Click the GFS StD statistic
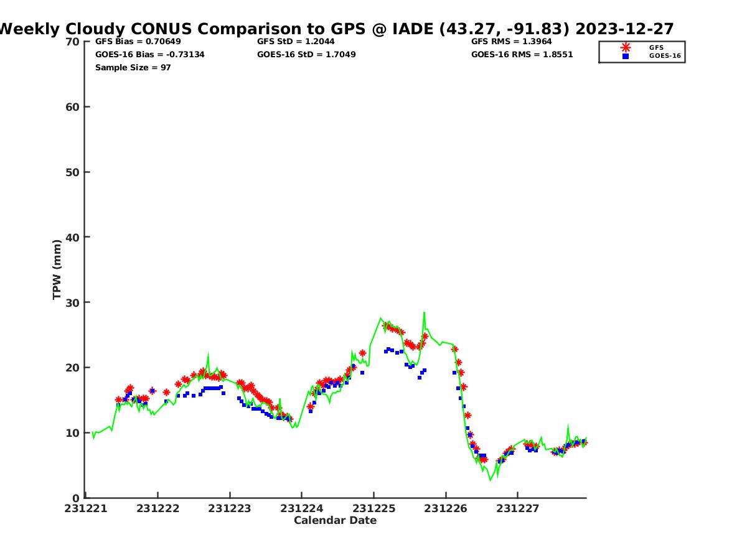 point(296,42)
